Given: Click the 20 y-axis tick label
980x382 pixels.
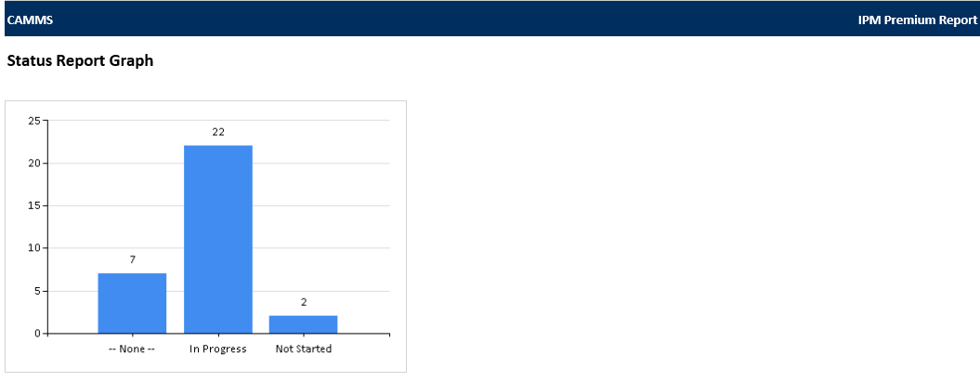Looking at the screenshot, I should coord(34,164).
